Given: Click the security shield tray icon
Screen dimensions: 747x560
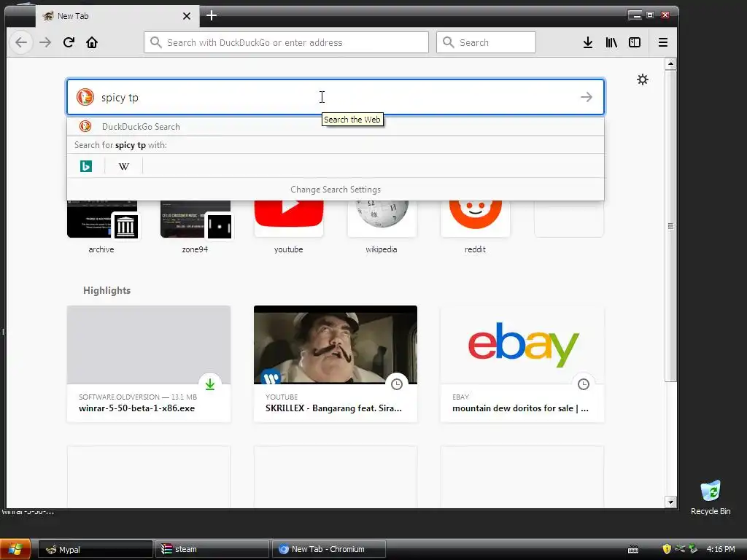Looking at the screenshot, I should [667, 549].
